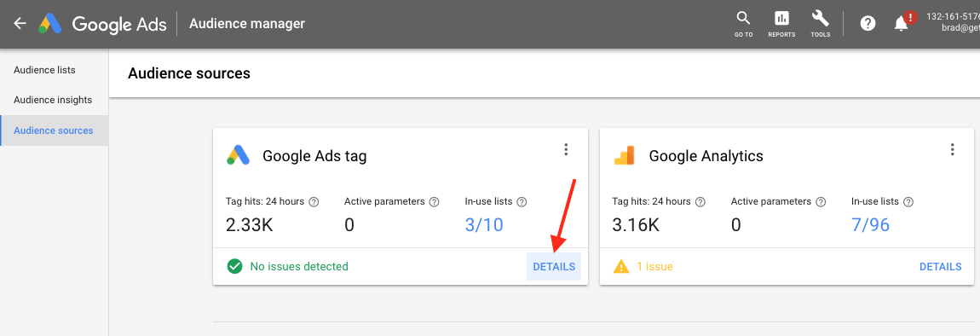
Task: Open the 3/10 in-use lists link
Action: [484, 224]
